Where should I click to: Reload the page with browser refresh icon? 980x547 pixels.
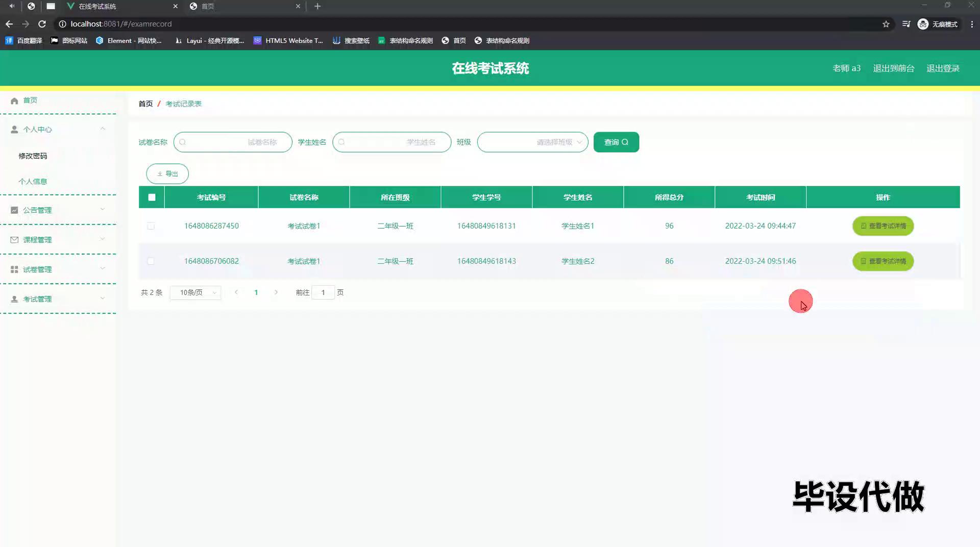[42, 24]
